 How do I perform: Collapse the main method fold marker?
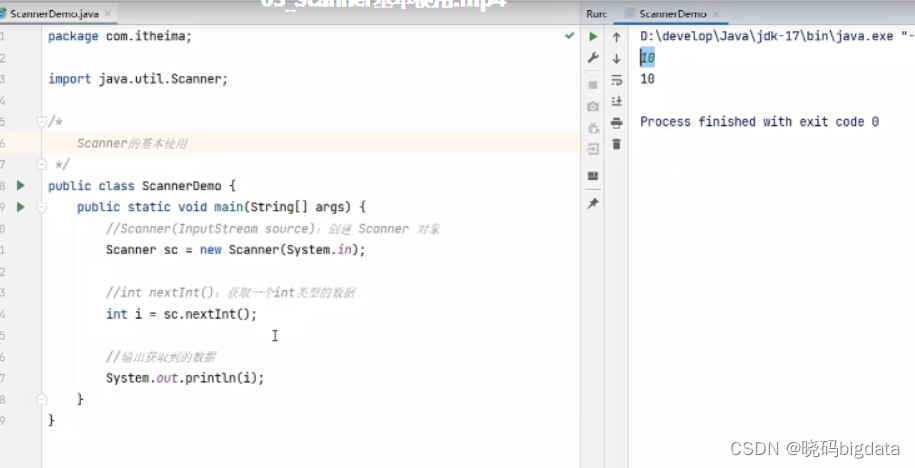click(x=41, y=207)
